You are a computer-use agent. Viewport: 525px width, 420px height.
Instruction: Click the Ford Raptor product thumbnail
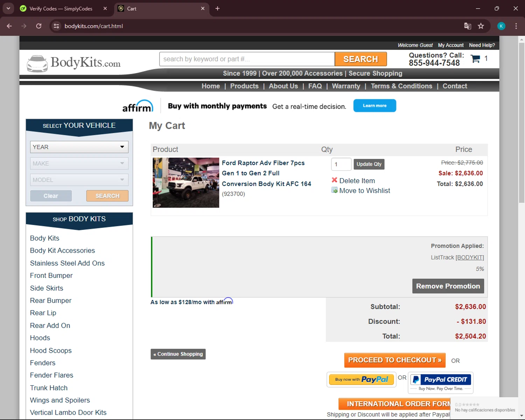[x=186, y=183]
